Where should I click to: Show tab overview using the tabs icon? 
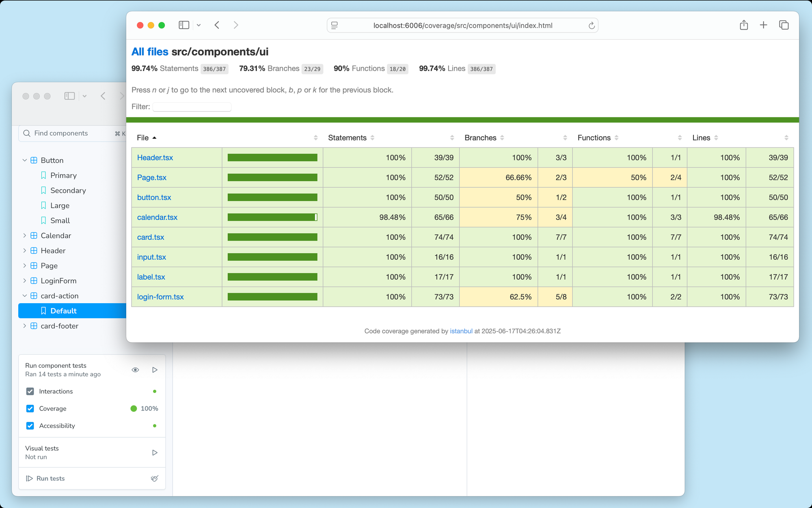(x=784, y=25)
